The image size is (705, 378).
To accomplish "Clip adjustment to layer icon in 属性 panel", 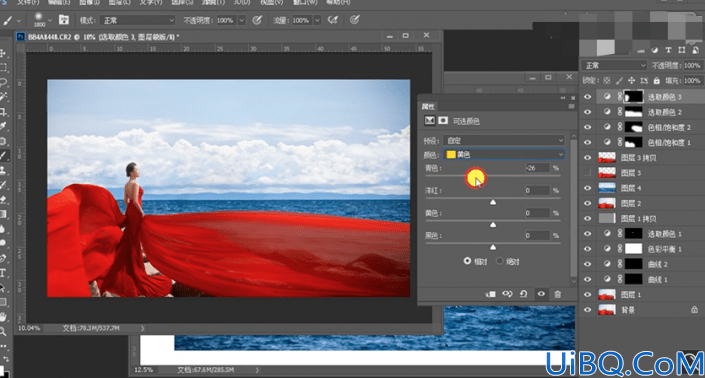I will coord(491,294).
